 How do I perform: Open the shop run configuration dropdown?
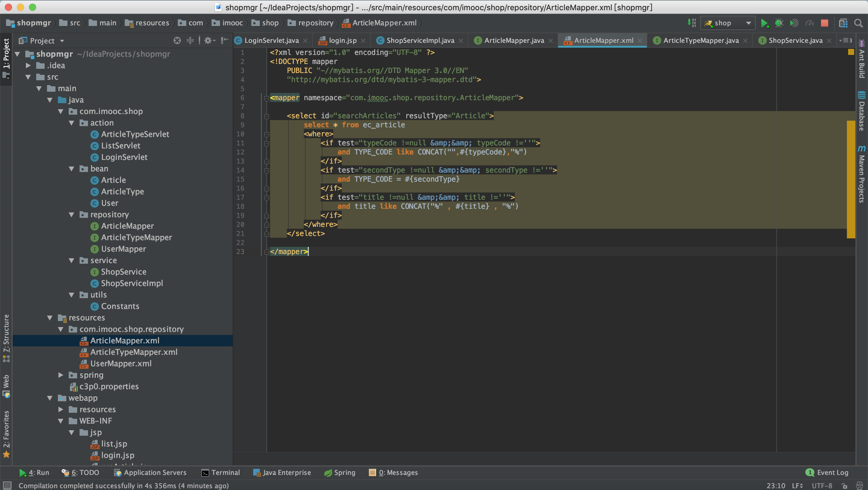pos(728,23)
